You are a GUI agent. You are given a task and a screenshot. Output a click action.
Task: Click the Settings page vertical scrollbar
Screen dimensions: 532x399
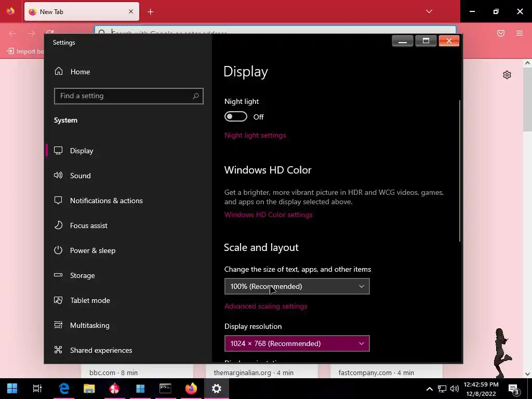coord(460,170)
